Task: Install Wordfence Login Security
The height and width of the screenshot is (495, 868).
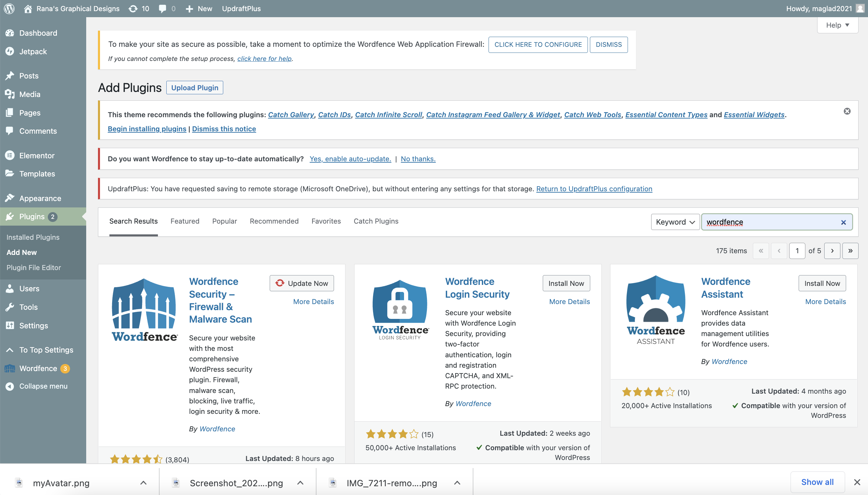Action: (x=566, y=283)
